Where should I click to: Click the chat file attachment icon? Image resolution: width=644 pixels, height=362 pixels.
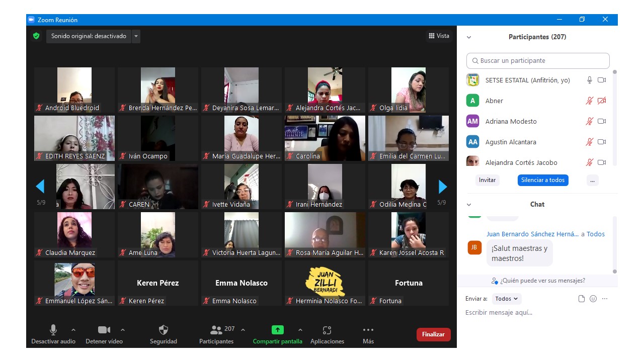[x=582, y=299]
